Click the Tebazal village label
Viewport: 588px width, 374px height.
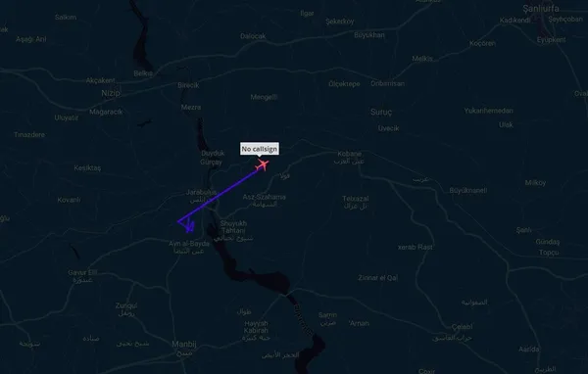(355, 198)
